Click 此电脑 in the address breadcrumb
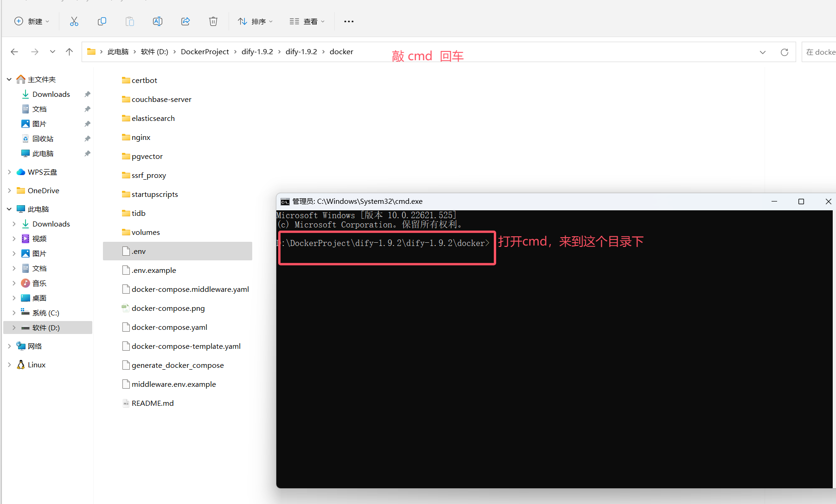Image resolution: width=836 pixels, height=504 pixels. (118, 52)
